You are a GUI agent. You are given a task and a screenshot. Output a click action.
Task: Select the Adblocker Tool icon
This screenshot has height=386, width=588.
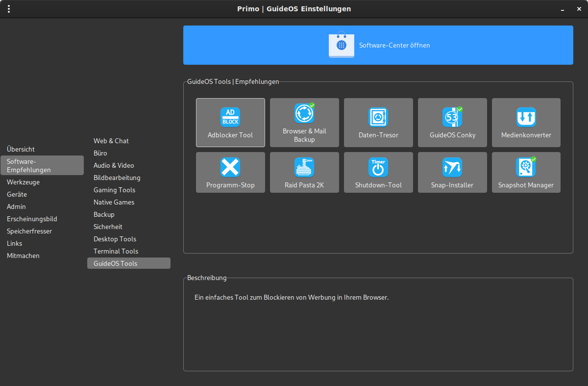[x=230, y=118]
